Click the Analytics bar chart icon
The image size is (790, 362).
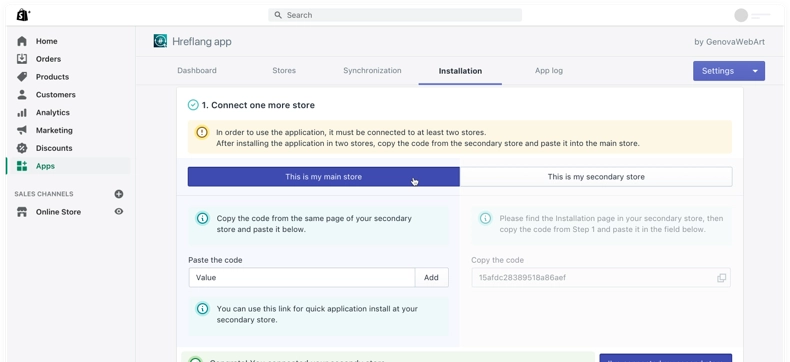22,113
